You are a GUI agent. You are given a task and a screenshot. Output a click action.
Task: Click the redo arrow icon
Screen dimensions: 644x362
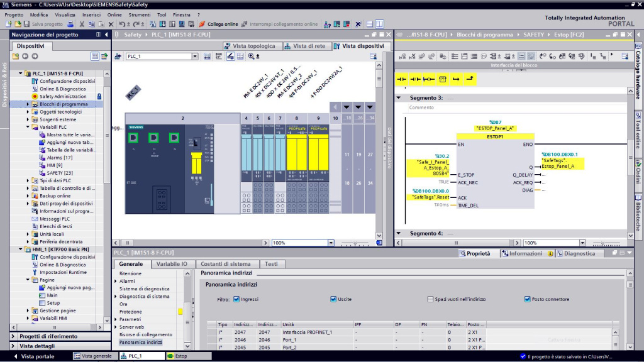136,25
